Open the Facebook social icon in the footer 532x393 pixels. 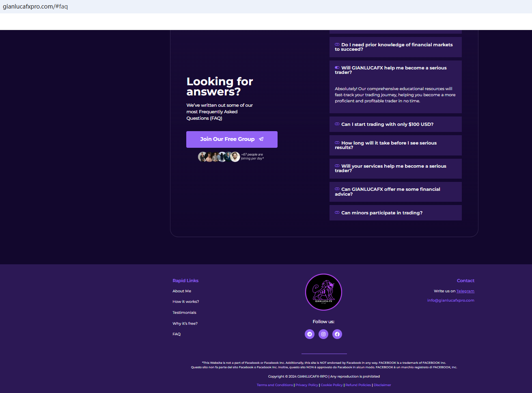(x=337, y=334)
